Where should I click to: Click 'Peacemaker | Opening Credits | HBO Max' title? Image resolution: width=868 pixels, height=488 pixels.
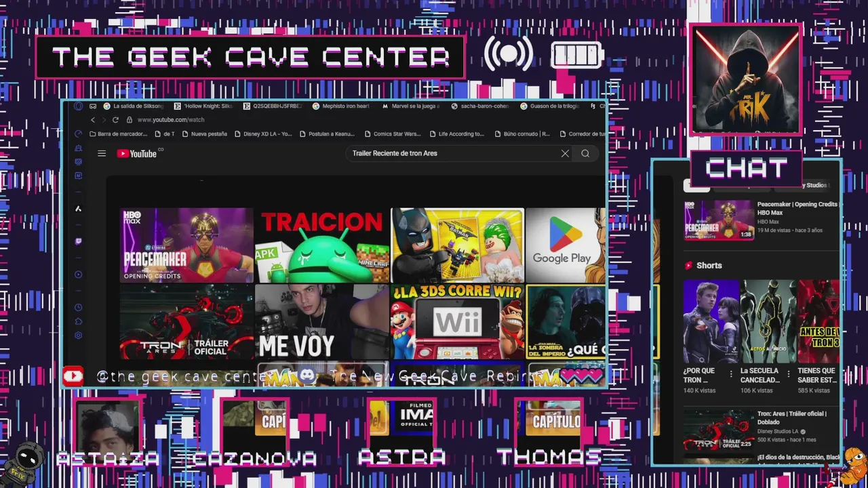click(797, 209)
